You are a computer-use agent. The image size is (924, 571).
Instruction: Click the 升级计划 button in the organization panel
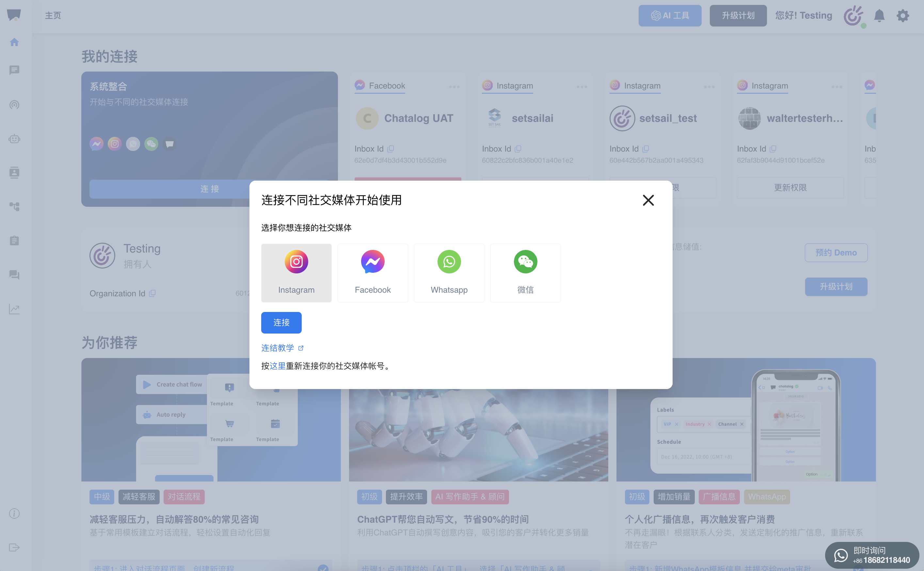(836, 286)
